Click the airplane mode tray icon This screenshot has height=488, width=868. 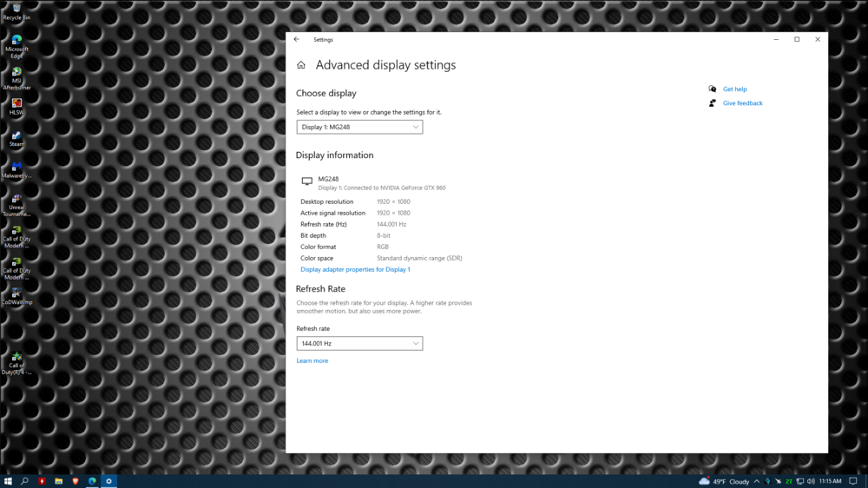[x=779, y=481]
